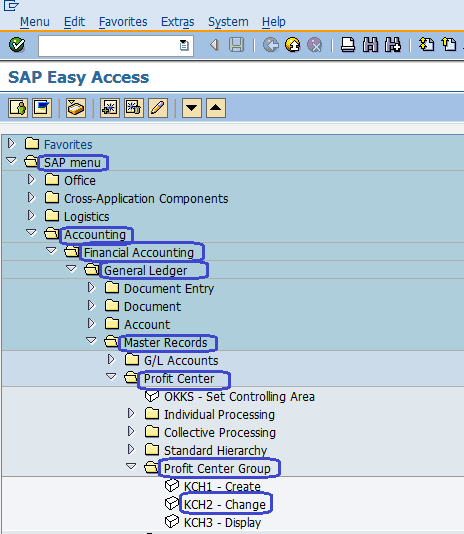
Task: Expand the Standard Hierarchy folder
Action: pyautogui.click(x=131, y=450)
